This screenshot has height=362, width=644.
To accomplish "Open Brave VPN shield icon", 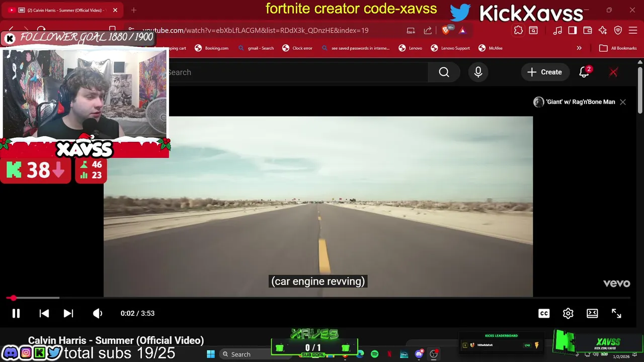I will point(618,30).
